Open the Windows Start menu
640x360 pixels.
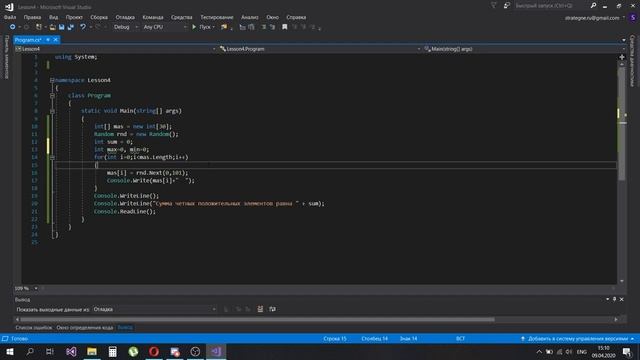[9, 351]
